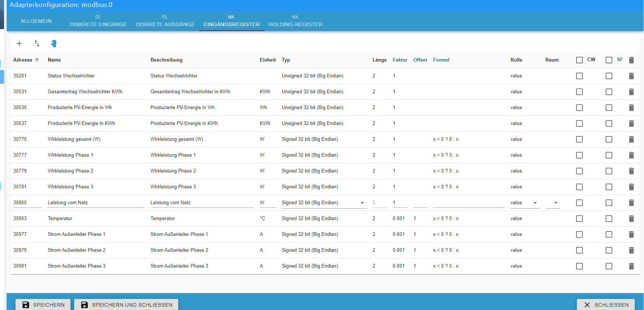This screenshot has width=644, height=310.
Task: Open the Allgemein tab
Action: [x=36, y=21]
